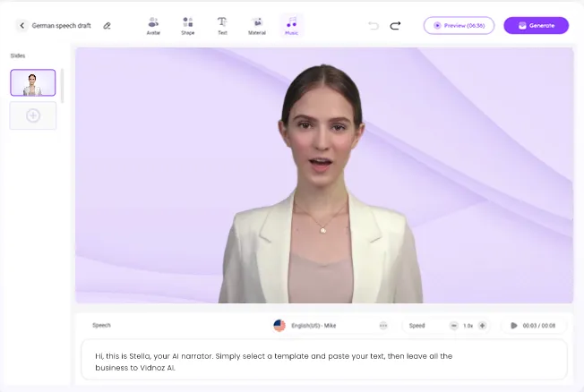Click the slides panel scrollbar
The width and height of the screenshot is (584, 392).
[x=62, y=86]
